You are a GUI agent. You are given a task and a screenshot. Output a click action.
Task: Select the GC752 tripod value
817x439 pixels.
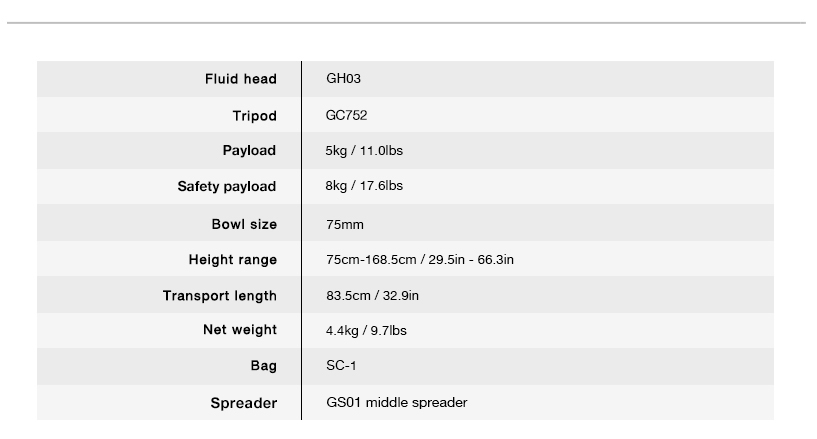click(346, 115)
